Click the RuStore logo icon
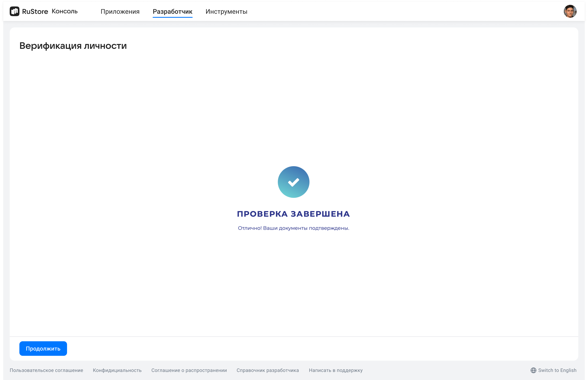This screenshot has width=588, height=380. [x=14, y=11]
